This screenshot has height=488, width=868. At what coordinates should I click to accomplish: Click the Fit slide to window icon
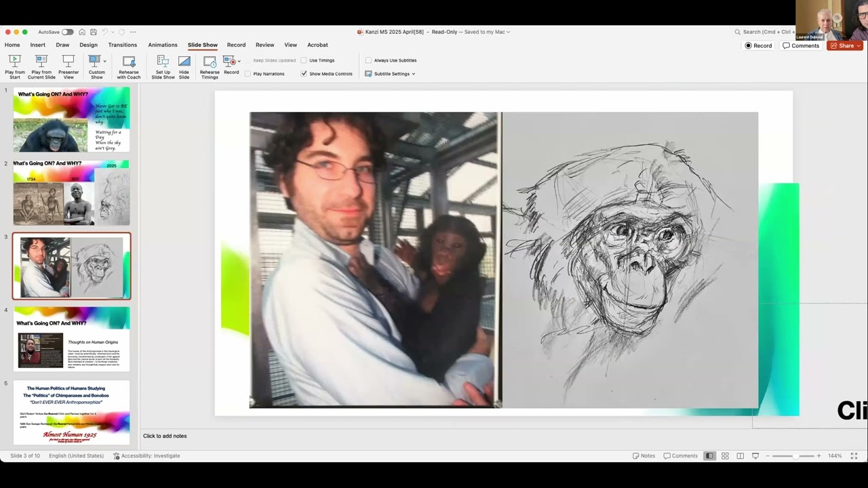pyautogui.click(x=854, y=456)
